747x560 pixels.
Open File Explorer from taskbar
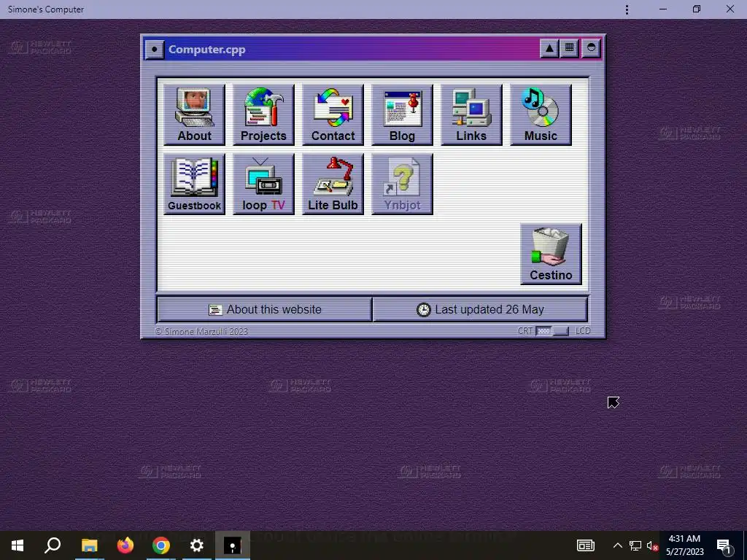pos(89,545)
